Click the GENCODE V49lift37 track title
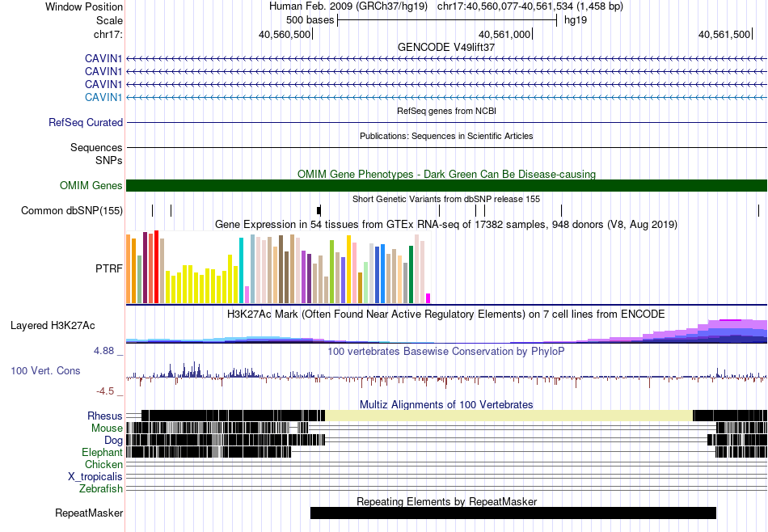Screen dimensions: 768x532 point(446,48)
